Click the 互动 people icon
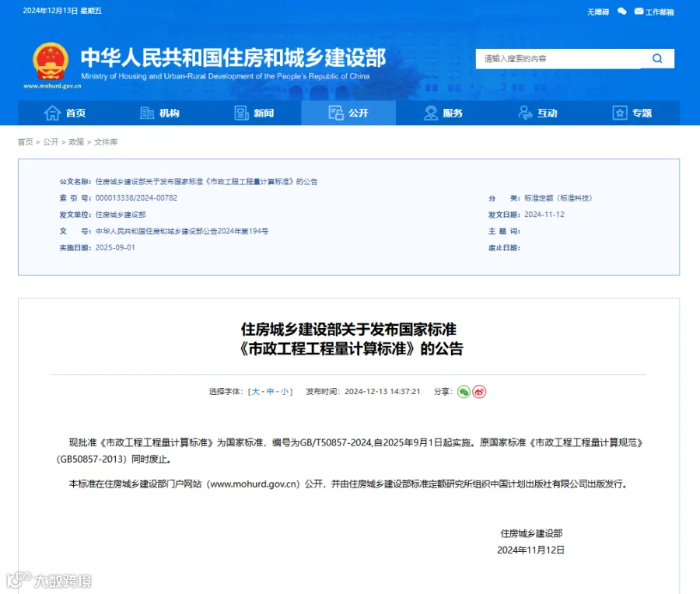Viewport: 700px width, 594px height. pos(525,113)
